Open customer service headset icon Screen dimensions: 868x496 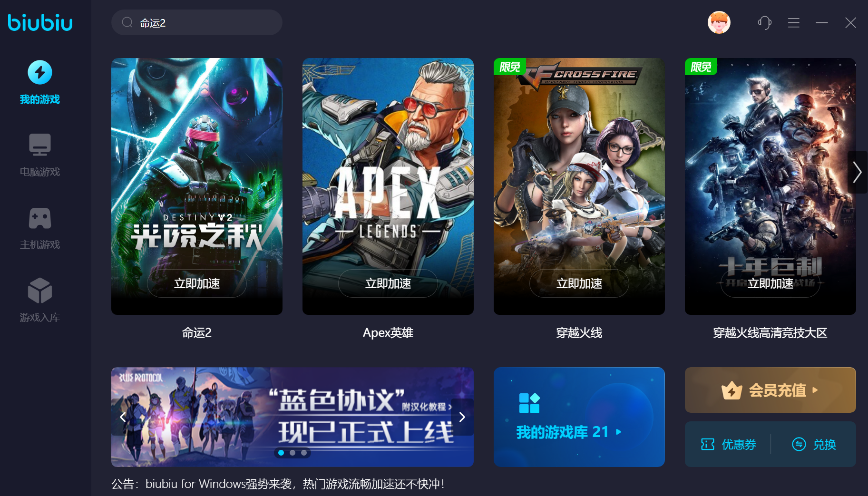764,22
